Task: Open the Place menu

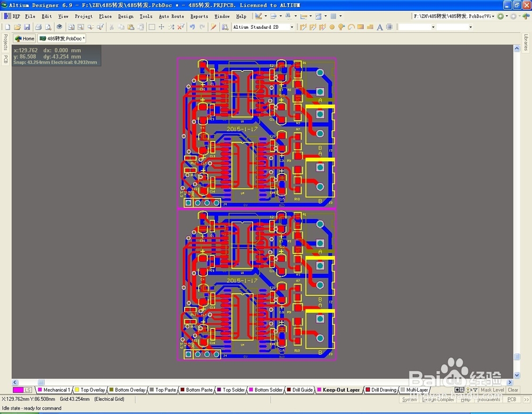Action: click(x=105, y=16)
